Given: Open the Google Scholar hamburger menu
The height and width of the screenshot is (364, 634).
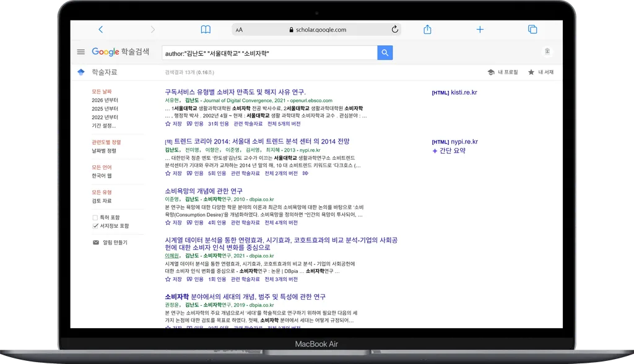Looking at the screenshot, I should [x=81, y=52].
